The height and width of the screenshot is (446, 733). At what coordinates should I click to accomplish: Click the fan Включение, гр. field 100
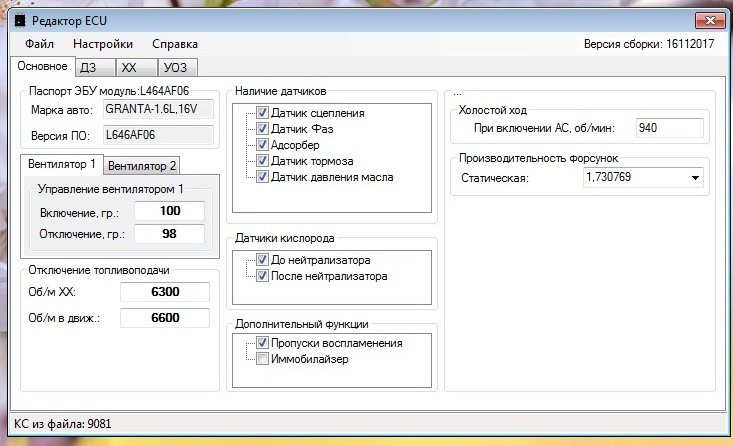pos(170,211)
